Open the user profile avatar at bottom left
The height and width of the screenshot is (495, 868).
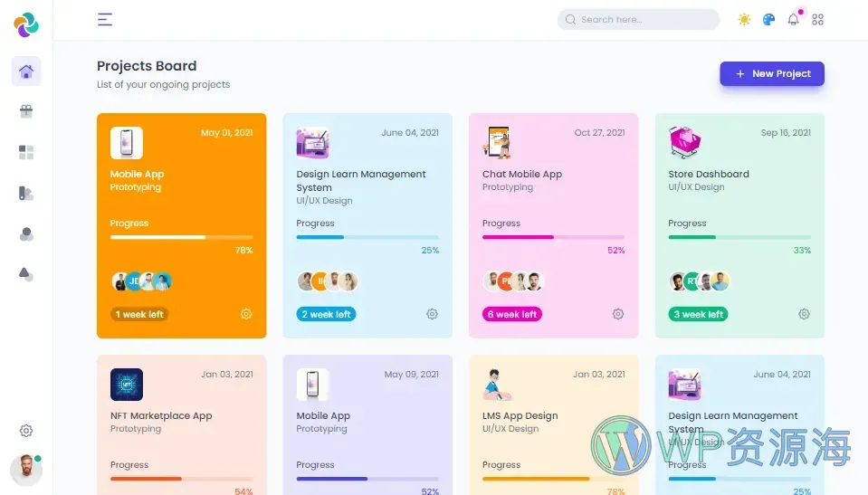point(26,470)
